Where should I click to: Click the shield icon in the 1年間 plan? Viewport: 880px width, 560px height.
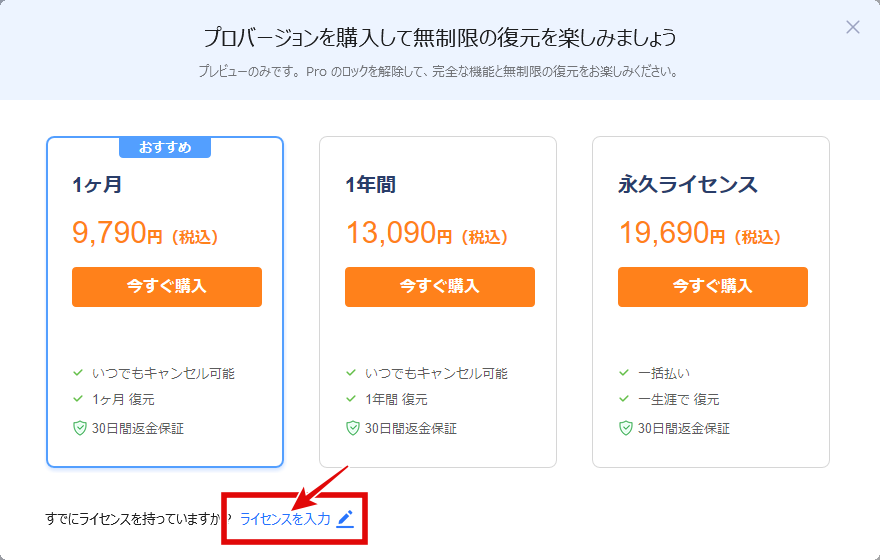(x=352, y=429)
